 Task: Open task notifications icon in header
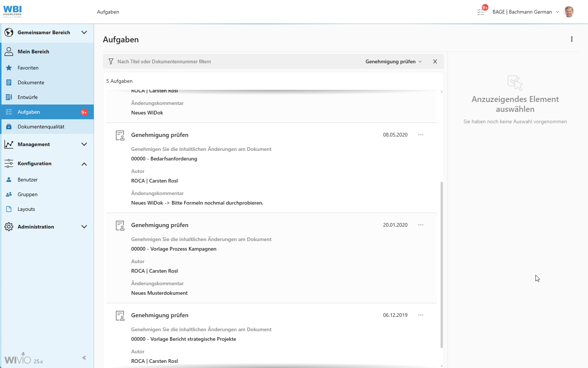(481, 12)
